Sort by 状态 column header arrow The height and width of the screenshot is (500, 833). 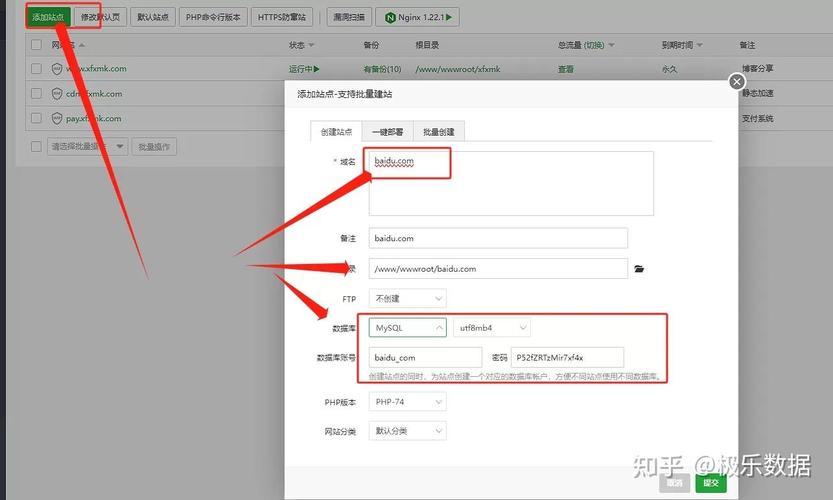tap(311, 45)
